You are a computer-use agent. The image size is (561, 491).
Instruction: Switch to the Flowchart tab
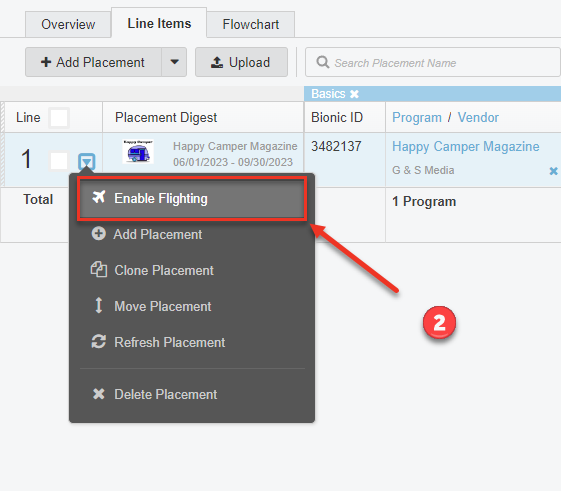250,24
